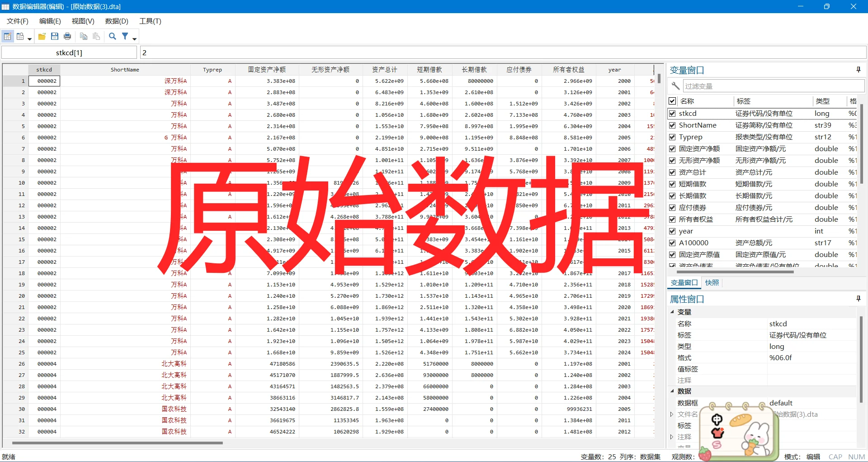This screenshot has width=868, height=462.
Task: Open the browse mode dropdown arrow
Action: coord(29,39)
